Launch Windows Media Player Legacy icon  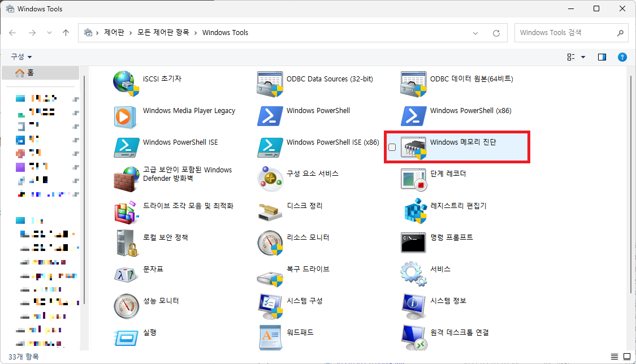tap(126, 117)
